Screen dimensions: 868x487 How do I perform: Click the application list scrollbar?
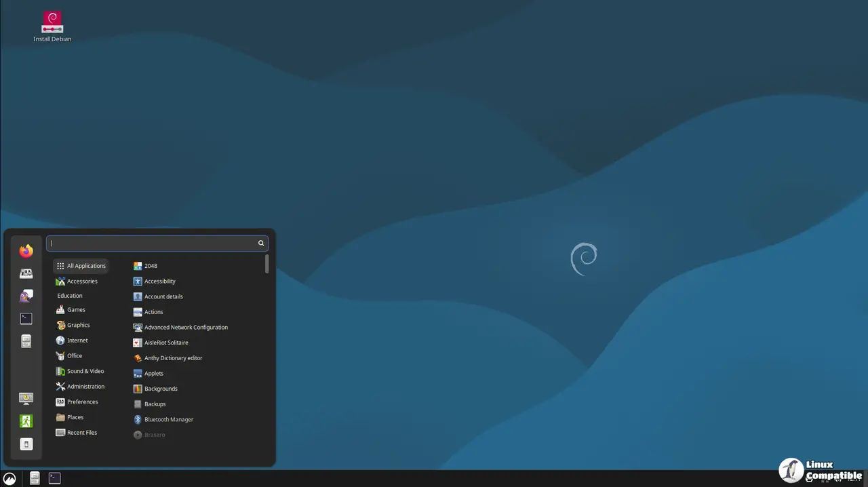267,264
